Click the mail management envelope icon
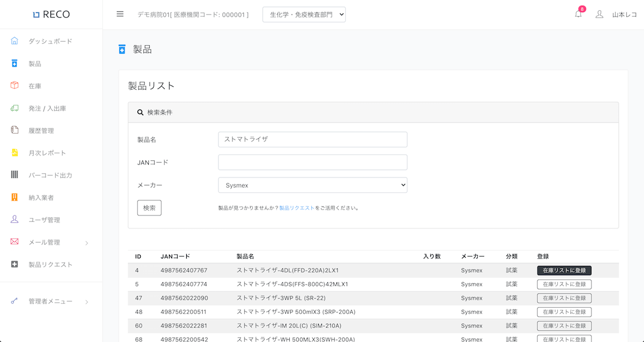The height and width of the screenshot is (342, 644). [14, 242]
